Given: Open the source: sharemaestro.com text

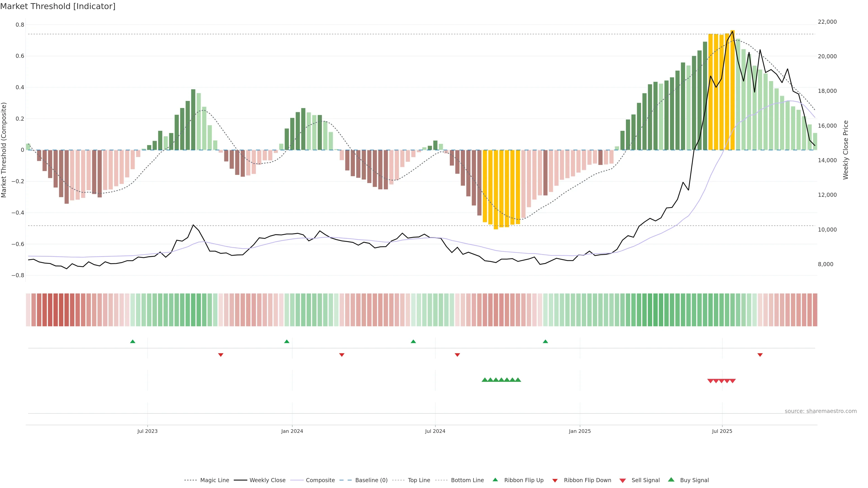Looking at the screenshot, I should [x=821, y=411].
